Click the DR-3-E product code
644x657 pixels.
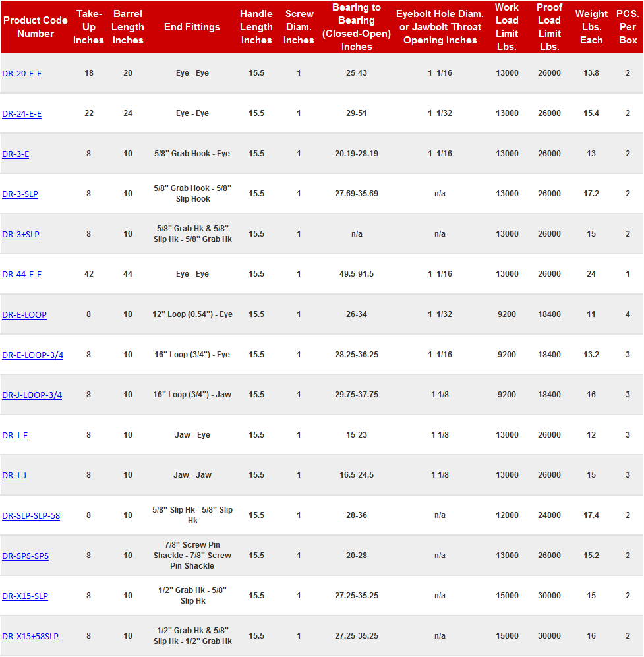(16, 154)
